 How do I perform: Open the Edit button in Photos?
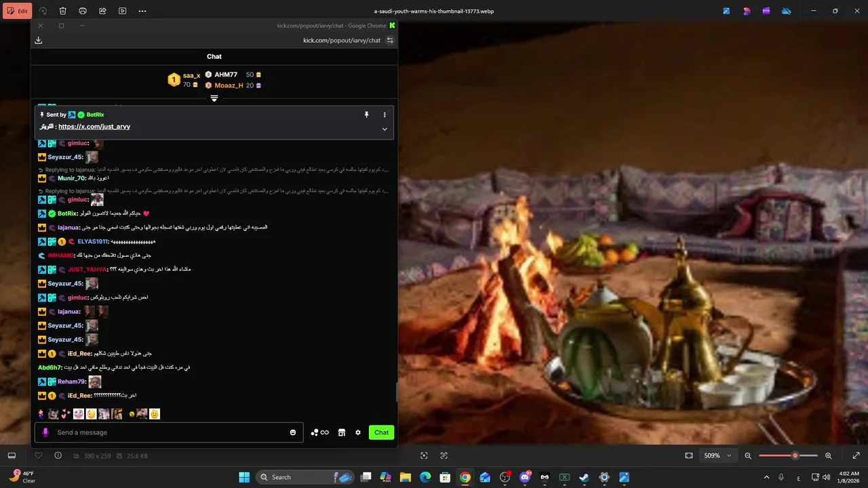(x=17, y=11)
